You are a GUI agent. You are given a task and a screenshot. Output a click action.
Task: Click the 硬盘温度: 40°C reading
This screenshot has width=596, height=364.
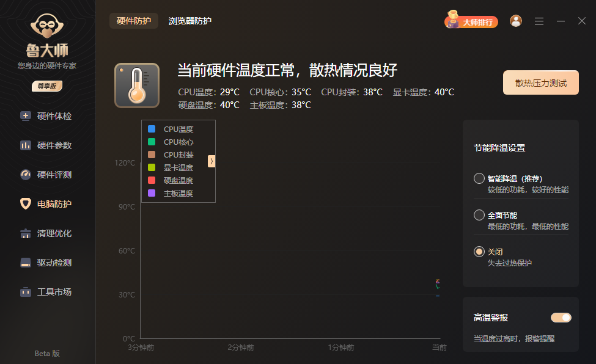click(208, 105)
